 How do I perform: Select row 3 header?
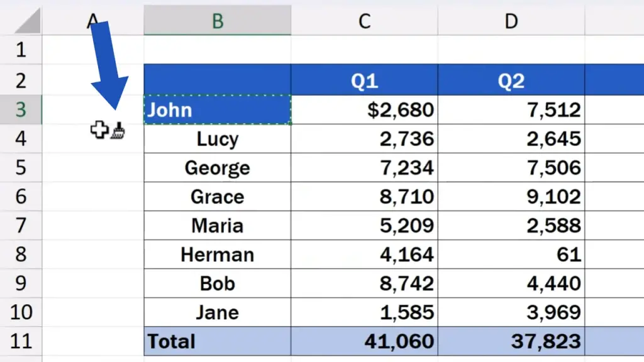click(21, 110)
